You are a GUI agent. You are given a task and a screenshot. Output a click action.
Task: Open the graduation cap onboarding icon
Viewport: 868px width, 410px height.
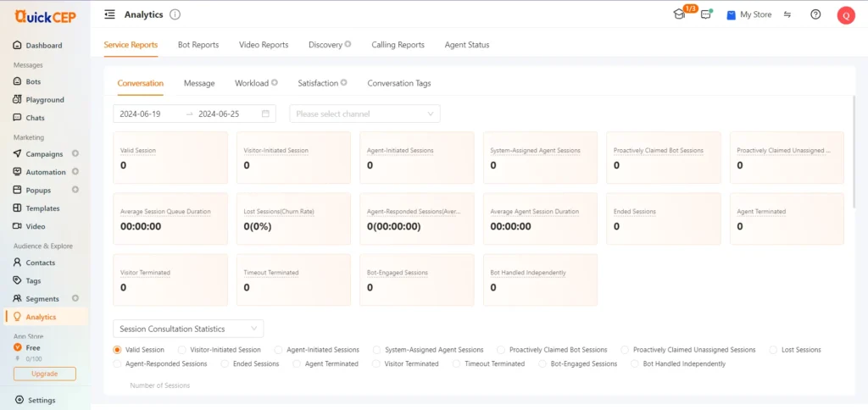[679, 15]
